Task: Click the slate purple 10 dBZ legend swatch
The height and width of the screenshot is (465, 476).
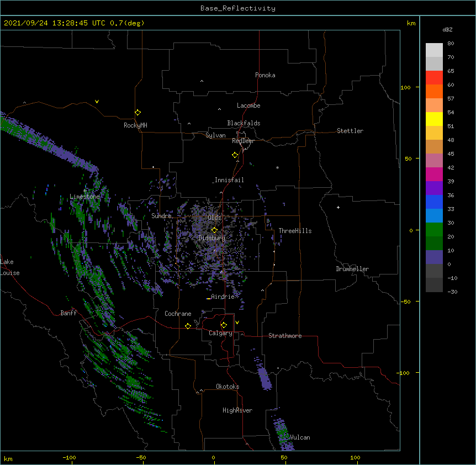Action: pos(434,257)
